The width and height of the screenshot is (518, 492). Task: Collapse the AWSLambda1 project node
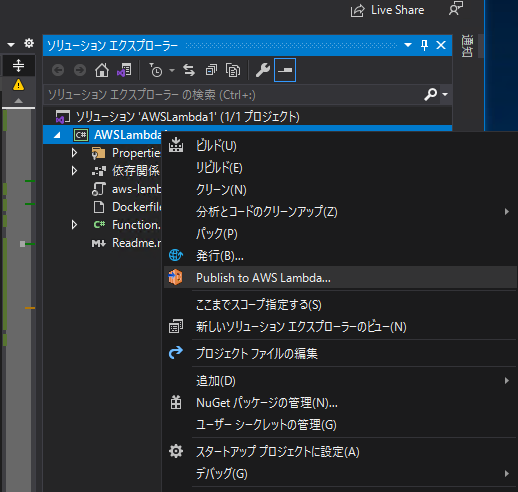pyautogui.click(x=57, y=135)
